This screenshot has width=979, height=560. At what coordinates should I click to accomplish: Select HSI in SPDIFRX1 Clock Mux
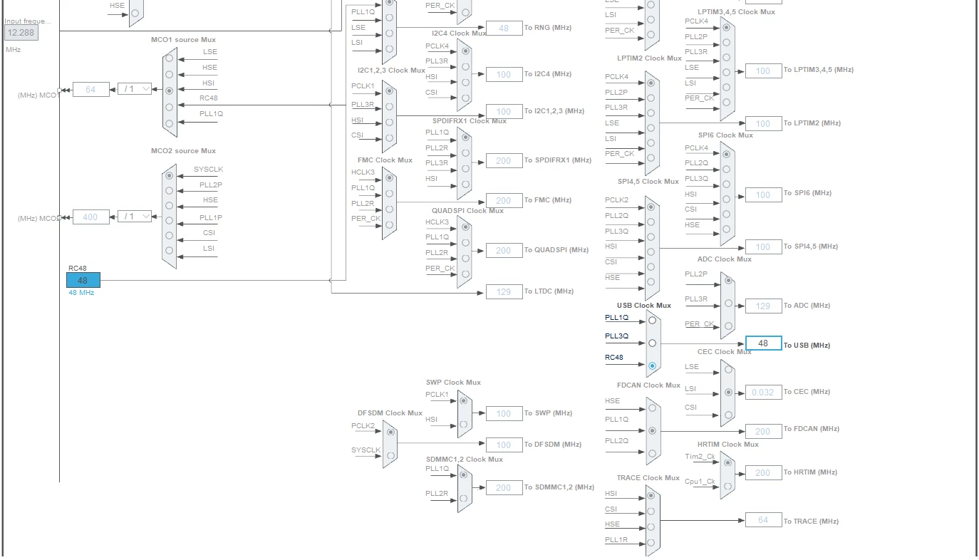pos(465,185)
